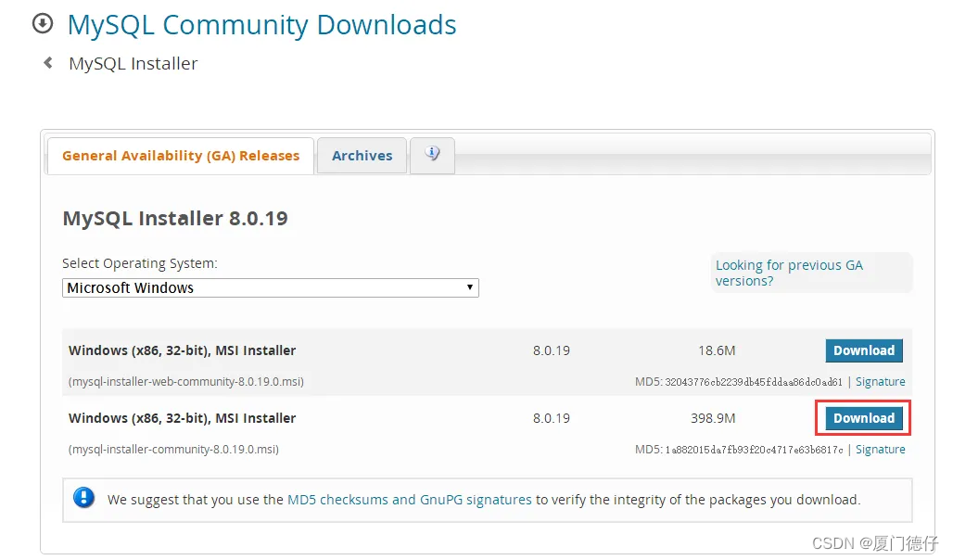Click the MySQL Community Downloads title
Screen dimensions: 953x560
261,25
